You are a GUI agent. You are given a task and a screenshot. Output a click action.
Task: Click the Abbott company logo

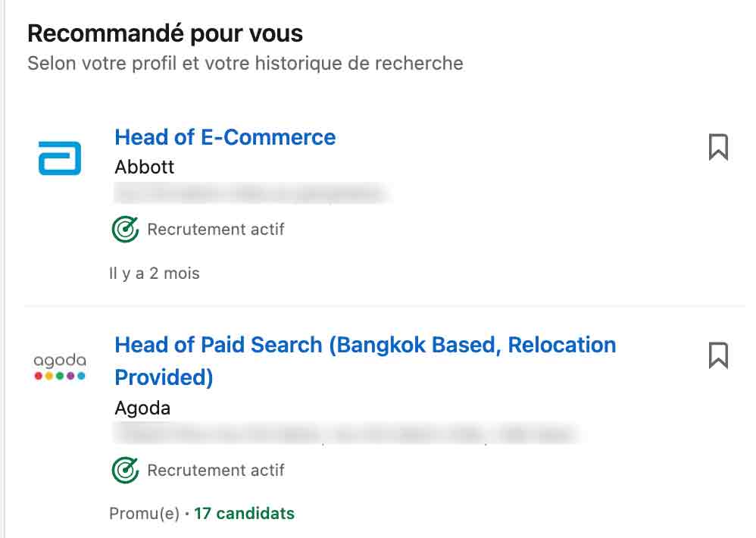click(60, 158)
